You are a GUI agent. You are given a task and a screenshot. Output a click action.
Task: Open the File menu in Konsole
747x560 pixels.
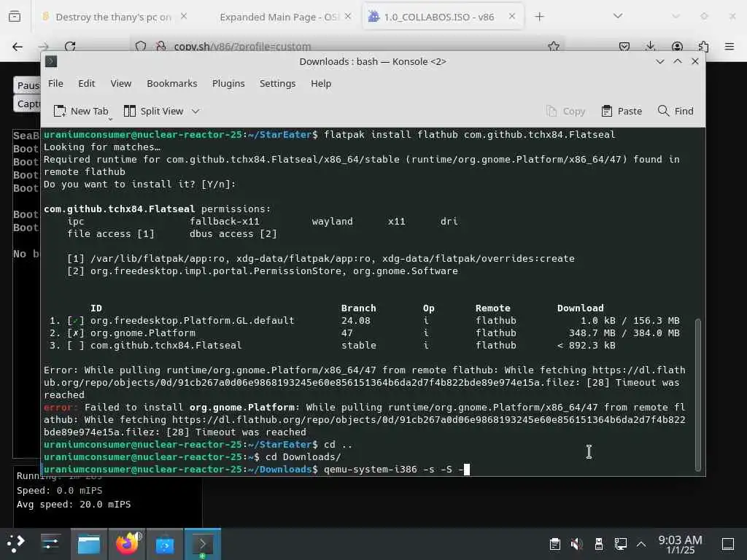55,83
